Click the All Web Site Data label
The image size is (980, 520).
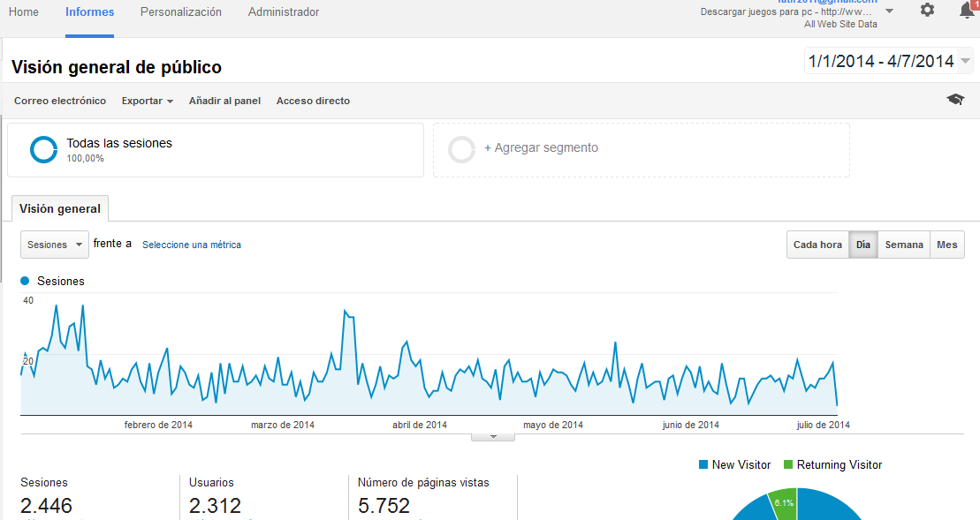coord(840,25)
